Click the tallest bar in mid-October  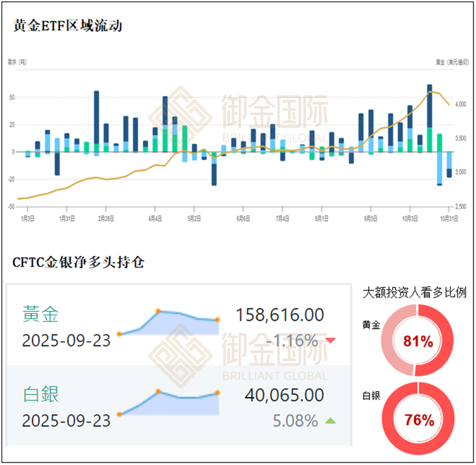[429, 106]
